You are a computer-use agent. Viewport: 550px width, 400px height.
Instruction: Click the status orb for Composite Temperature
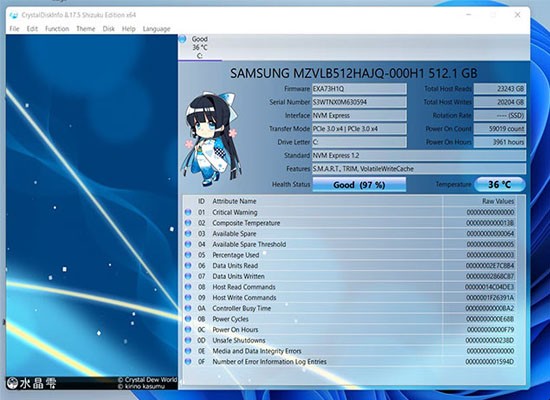(x=188, y=223)
